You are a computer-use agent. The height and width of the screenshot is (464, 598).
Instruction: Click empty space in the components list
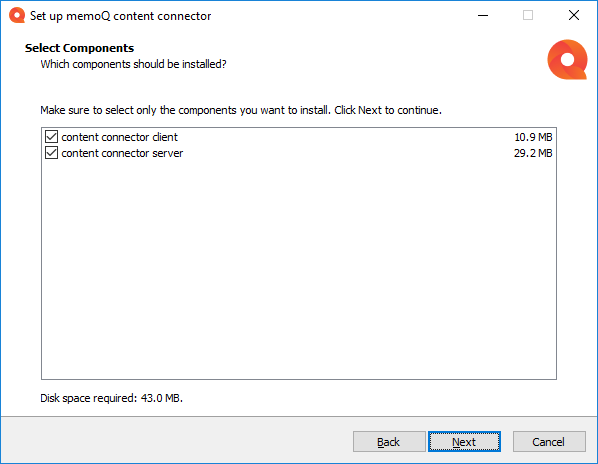click(299, 267)
